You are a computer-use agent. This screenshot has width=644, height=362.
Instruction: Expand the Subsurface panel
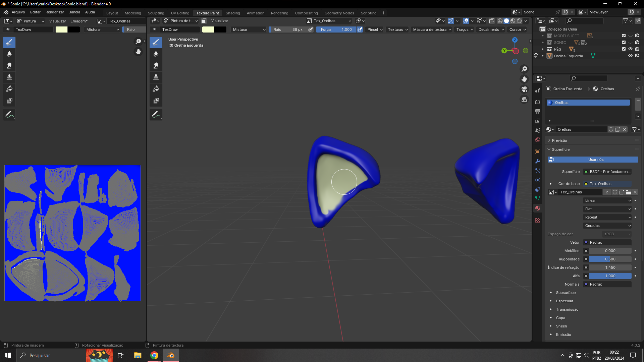click(566, 293)
